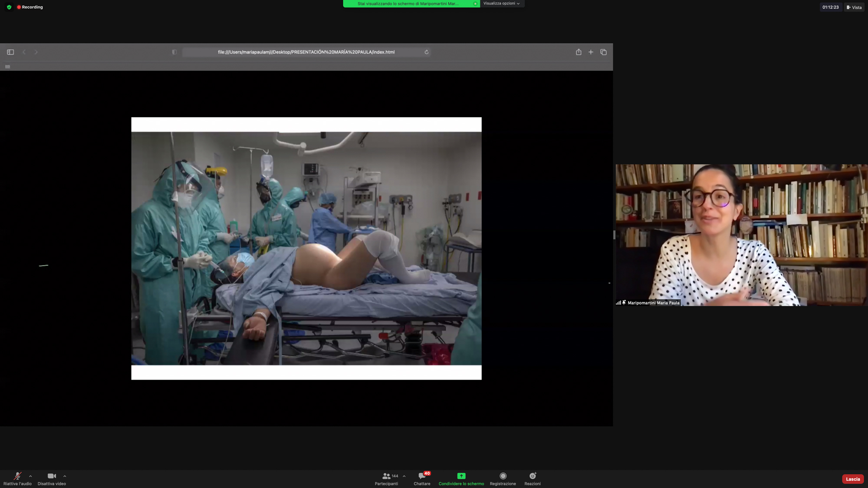Click the green screen-sharing notification bar

tap(411, 3)
